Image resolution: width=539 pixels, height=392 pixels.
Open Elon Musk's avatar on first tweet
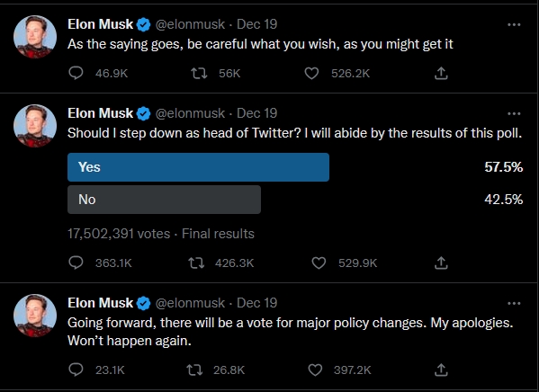[x=35, y=37]
